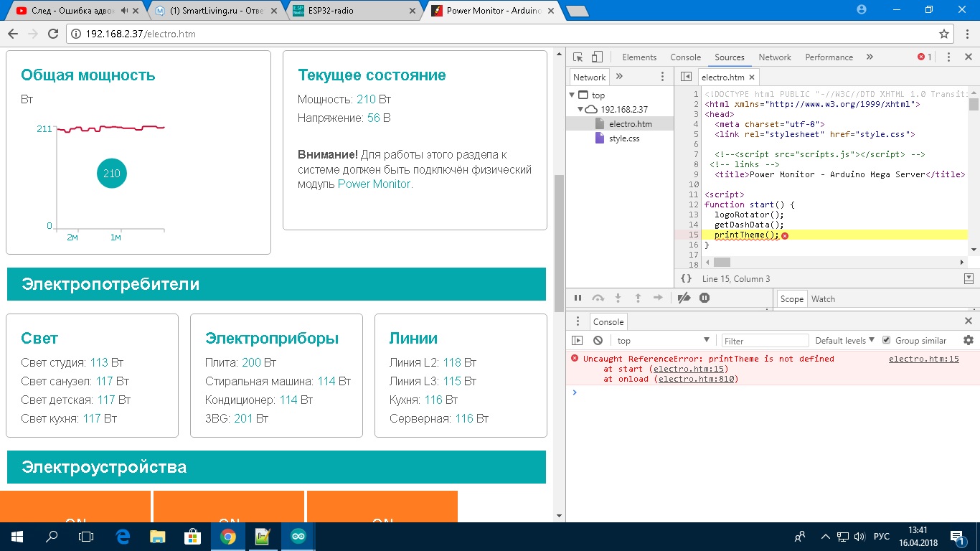
Task: Collapse the 192.168.2.37 tree node
Action: [x=581, y=109]
